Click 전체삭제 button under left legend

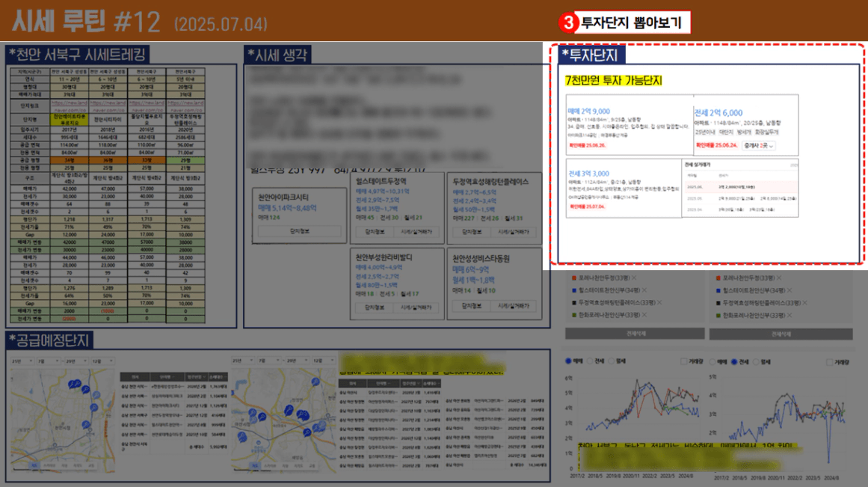[x=634, y=334]
